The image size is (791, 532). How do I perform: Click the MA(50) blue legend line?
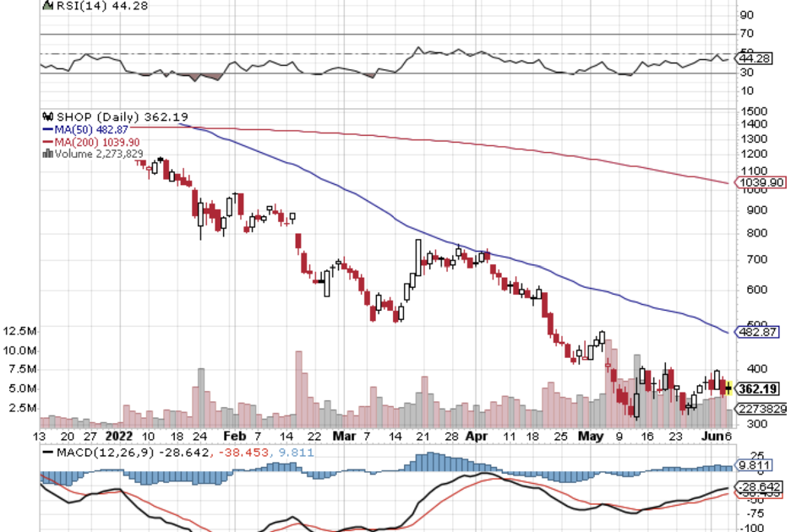[x=47, y=129]
